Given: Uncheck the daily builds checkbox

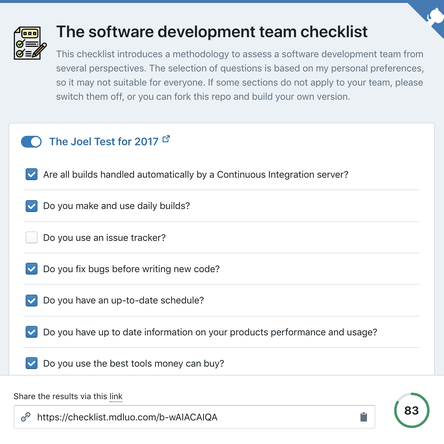Looking at the screenshot, I should 32,206.
